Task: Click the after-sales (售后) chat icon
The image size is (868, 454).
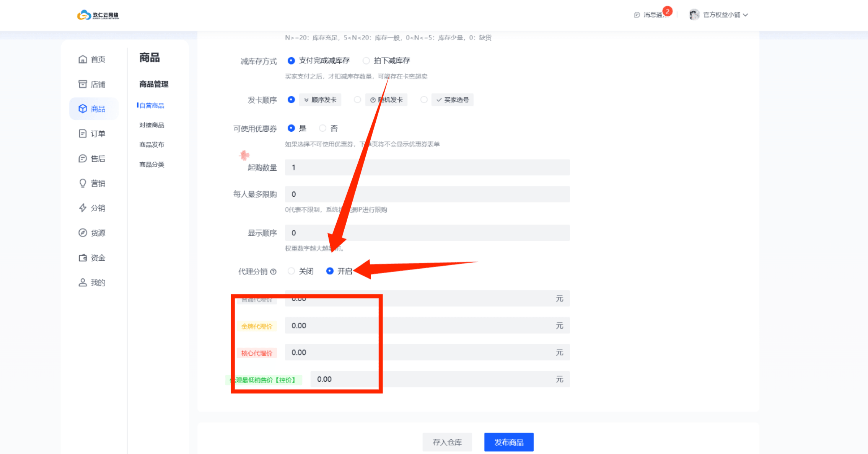Action: [x=83, y=158]
